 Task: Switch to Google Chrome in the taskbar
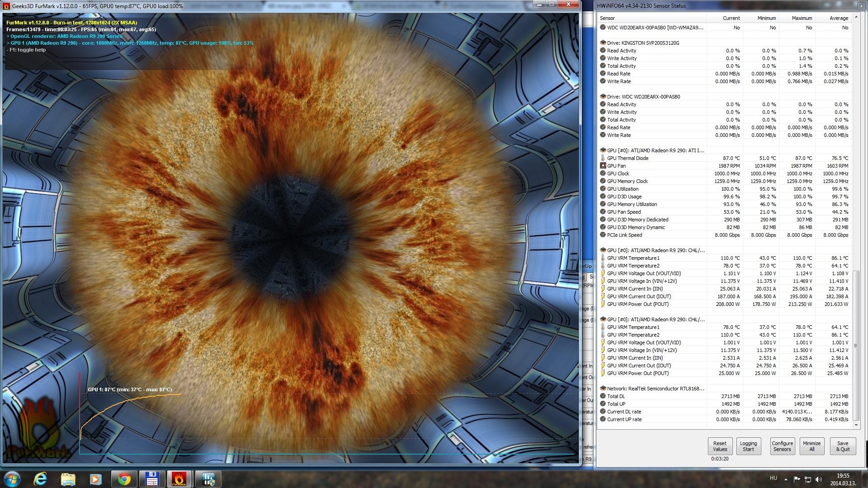(124, 479)
